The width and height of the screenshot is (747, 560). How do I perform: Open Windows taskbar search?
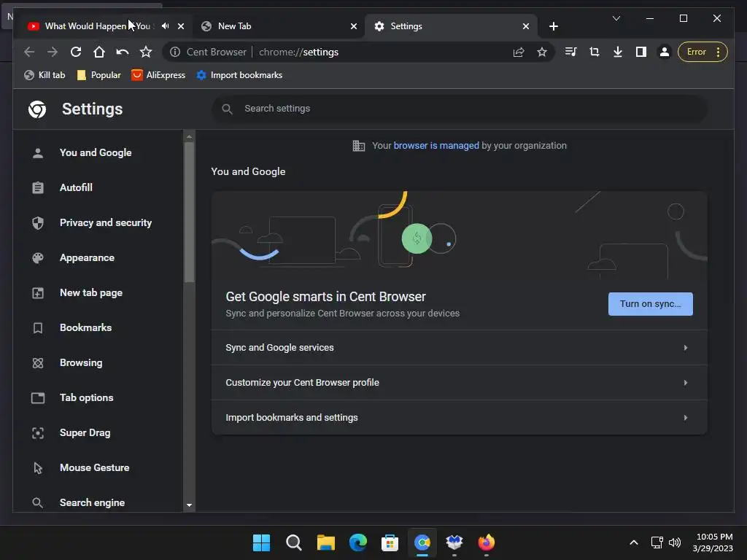tap(293, 542)
